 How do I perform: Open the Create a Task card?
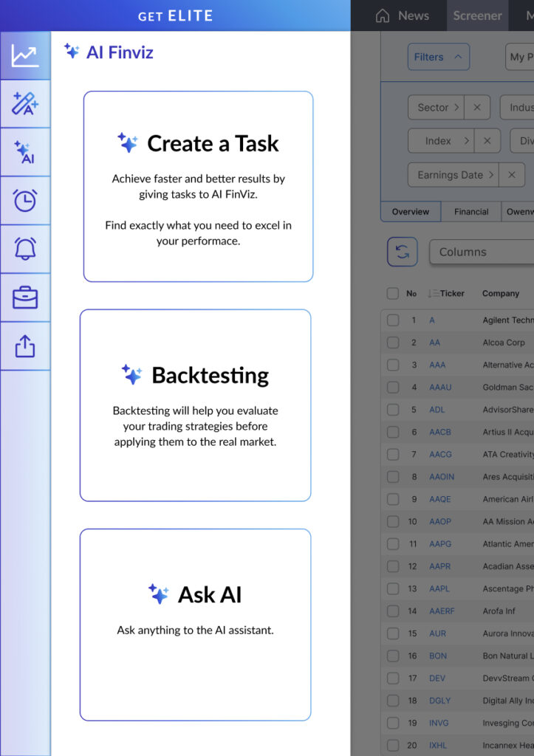click(198, 187)
